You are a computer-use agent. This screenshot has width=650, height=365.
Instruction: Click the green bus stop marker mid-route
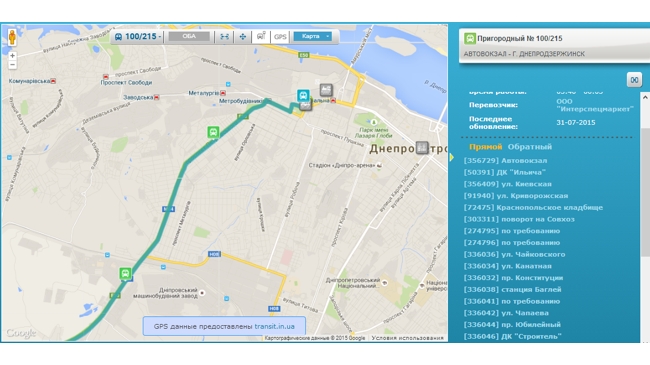tap(213, 132)
